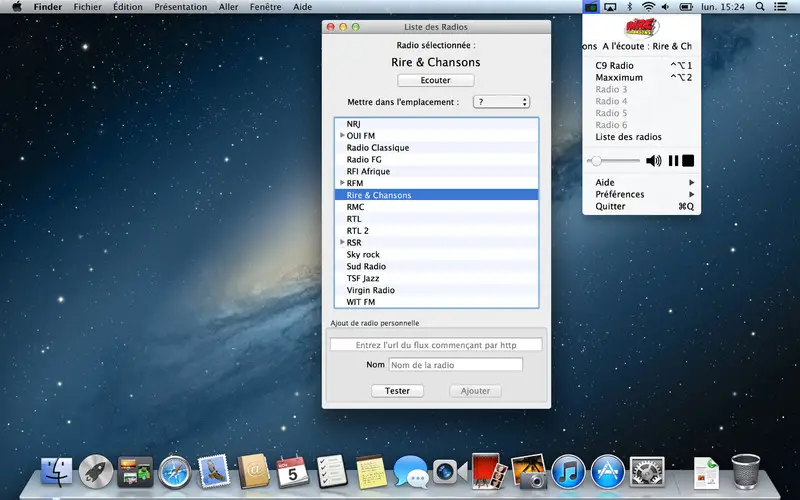The height and width of the screenshot is (500, 800).
Task: Open the Wi-Fi status menu
Action: pos(648,7)
